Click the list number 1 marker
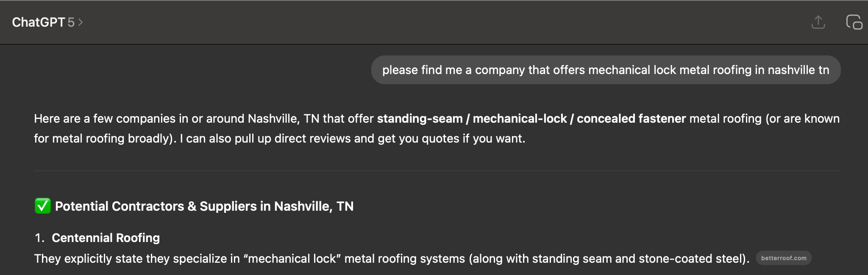 tap(39, 238)
